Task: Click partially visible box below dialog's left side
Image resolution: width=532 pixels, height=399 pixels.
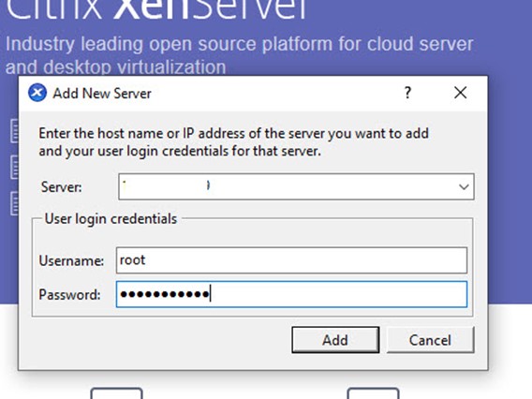Action: click(116, 393)
